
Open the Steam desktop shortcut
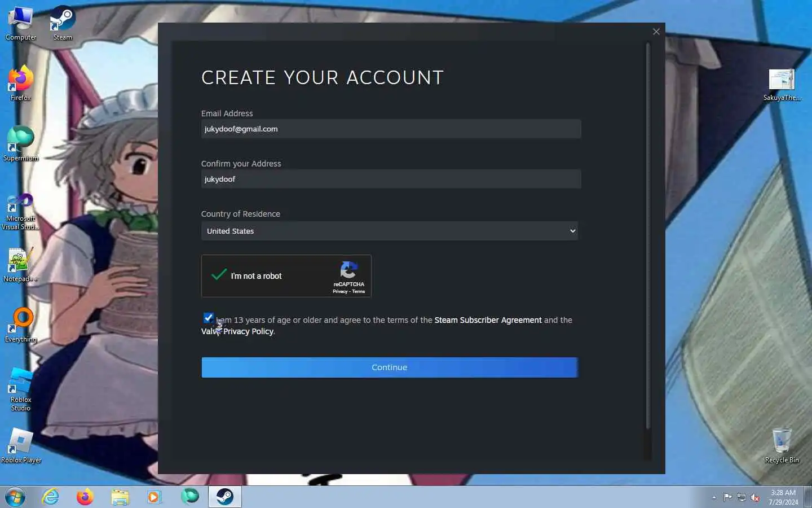(63, 24)
